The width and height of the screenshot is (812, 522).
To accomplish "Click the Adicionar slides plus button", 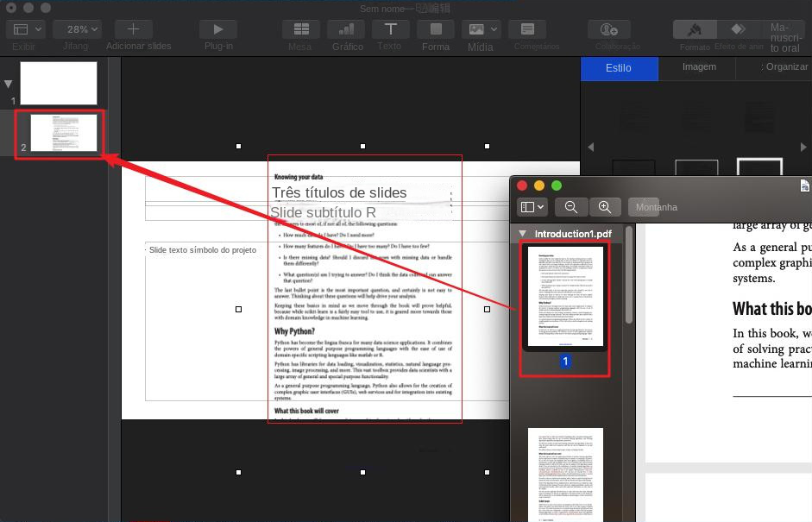I will coord(133,29).
